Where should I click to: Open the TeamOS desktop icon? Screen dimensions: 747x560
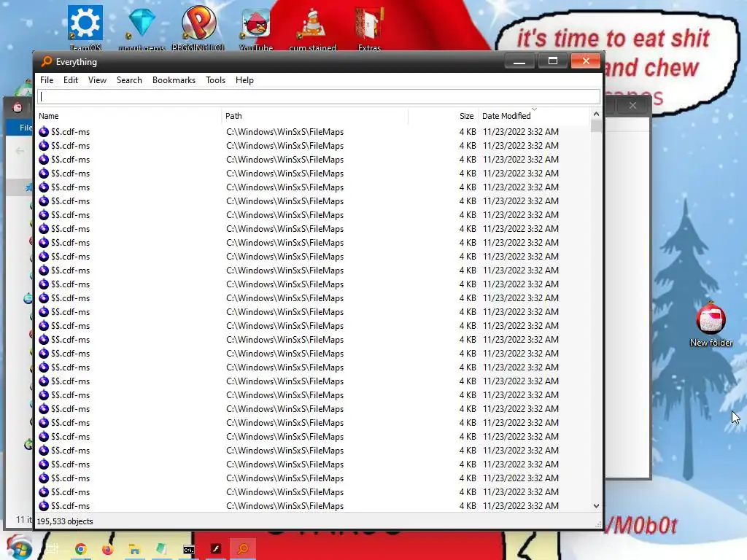point(85,28)
